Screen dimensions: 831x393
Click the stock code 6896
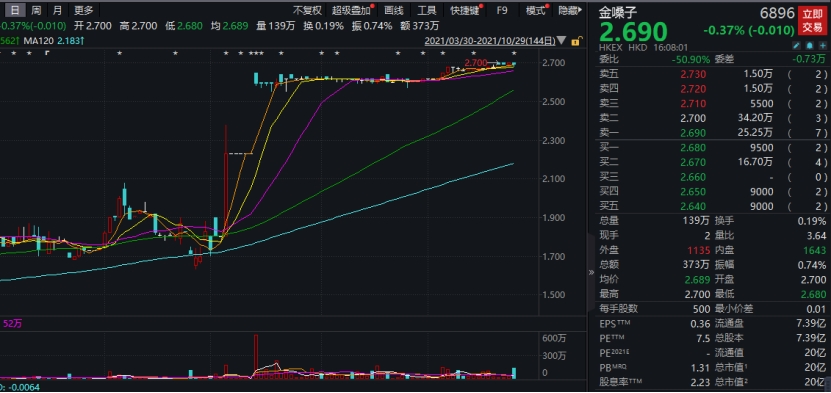pyautogui.click(x=777, y=13)
